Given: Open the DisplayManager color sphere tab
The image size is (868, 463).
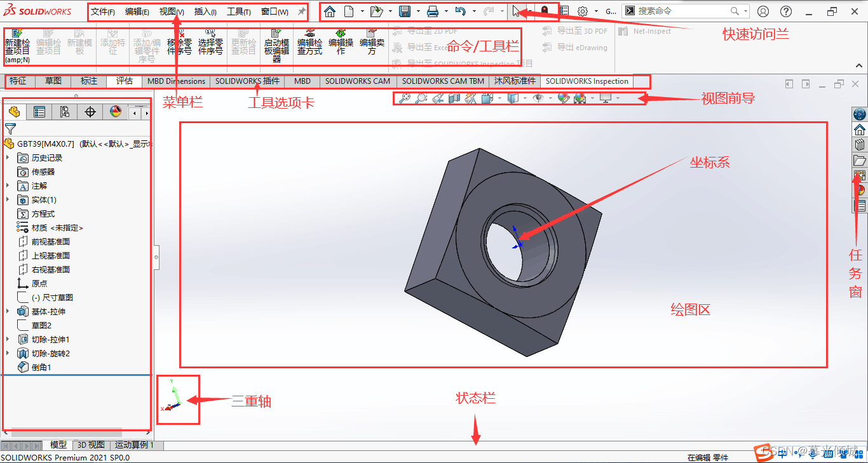Looking at the screenshot, I should tap(115, 112).
